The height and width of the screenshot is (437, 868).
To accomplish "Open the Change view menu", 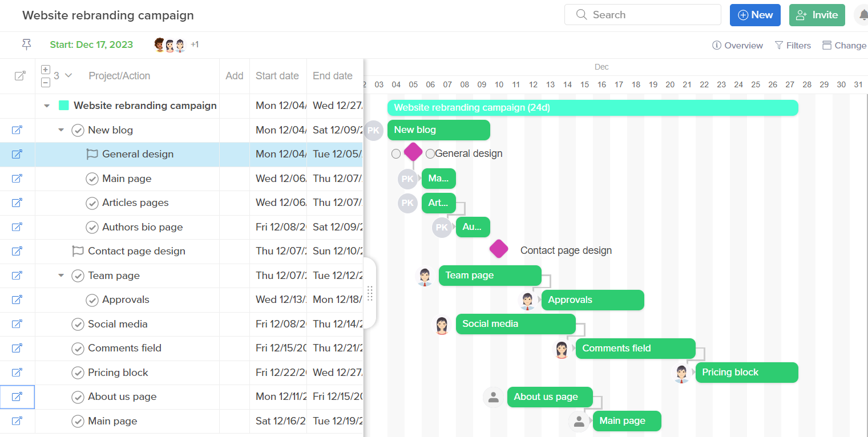I will (x=845, y=45).
